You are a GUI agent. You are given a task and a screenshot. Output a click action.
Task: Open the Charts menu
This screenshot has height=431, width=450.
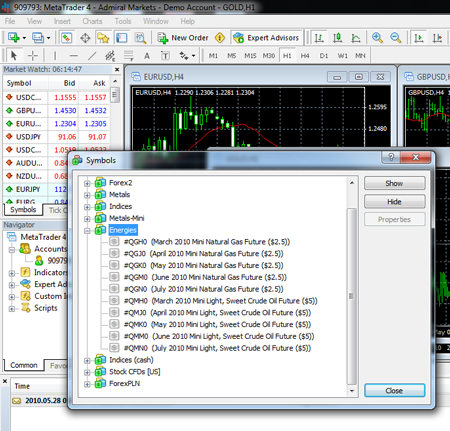click(x=92, y=21)
